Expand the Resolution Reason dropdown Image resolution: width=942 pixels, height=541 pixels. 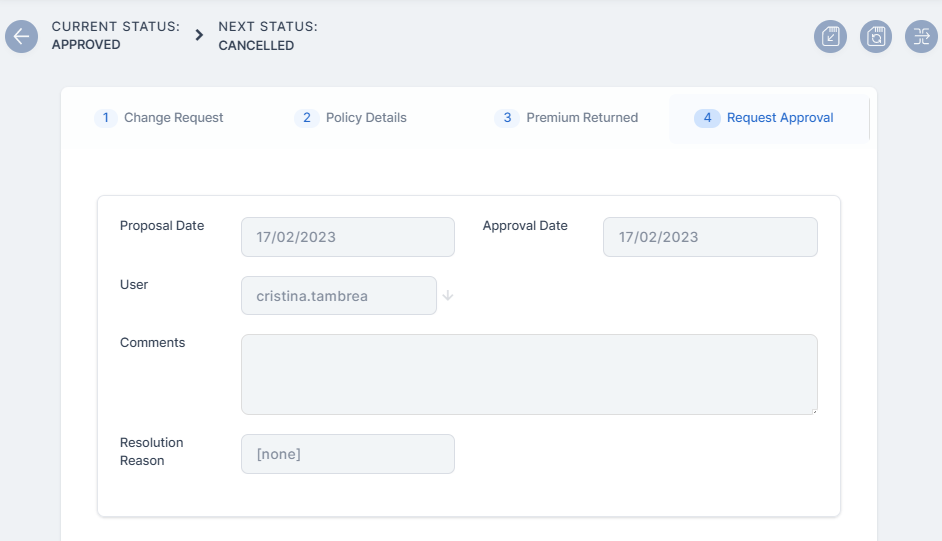coord(347,454)
